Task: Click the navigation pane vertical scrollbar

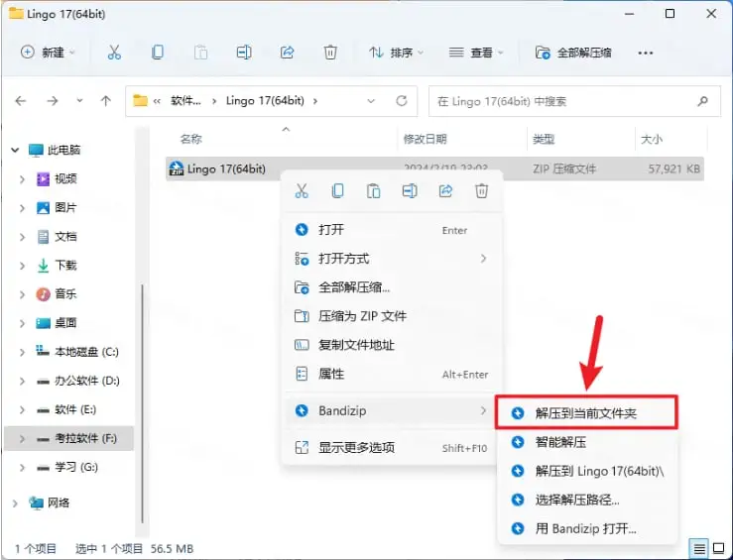Action: pos(142,404)
